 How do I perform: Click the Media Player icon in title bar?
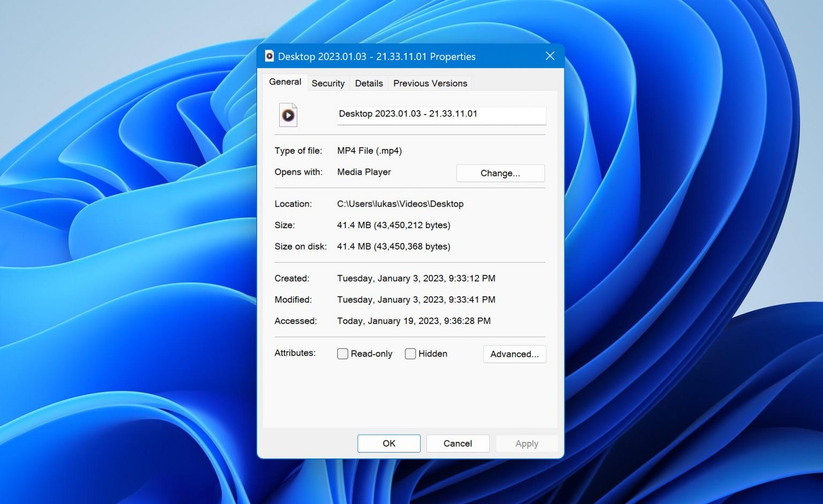coord(268,56)
